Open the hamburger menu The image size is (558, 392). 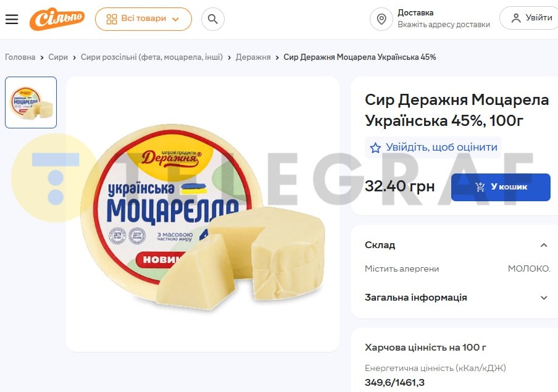[x=11, y=19]
